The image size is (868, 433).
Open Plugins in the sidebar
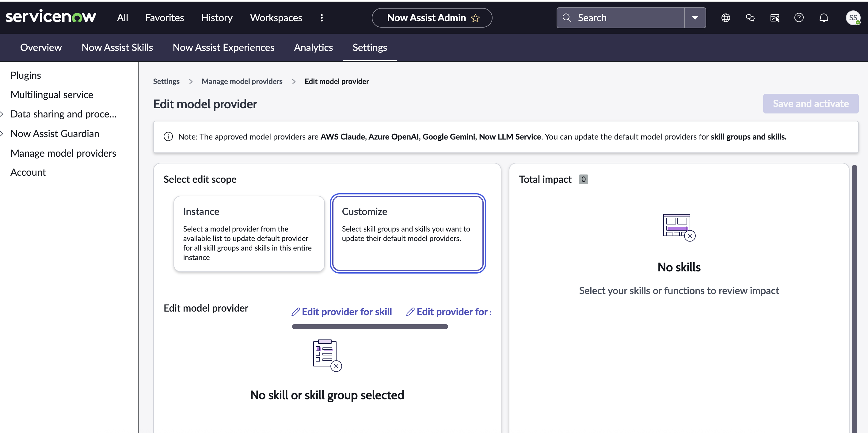click(x=26, y=75)
